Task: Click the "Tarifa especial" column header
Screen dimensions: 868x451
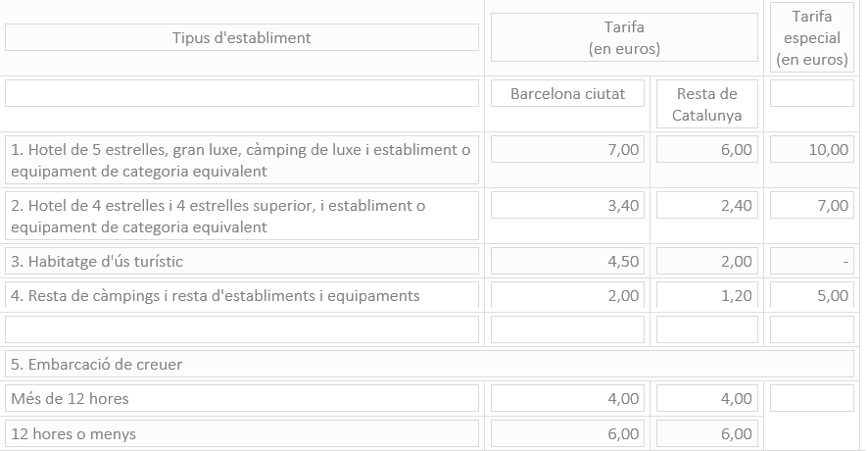Action: (812, 38)
